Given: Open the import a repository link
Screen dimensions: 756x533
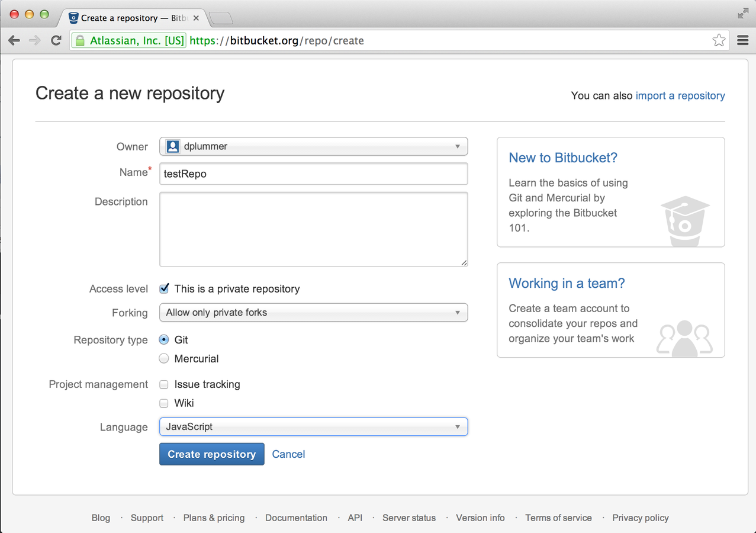Looking at the screenshot, I should pos(680,95).
